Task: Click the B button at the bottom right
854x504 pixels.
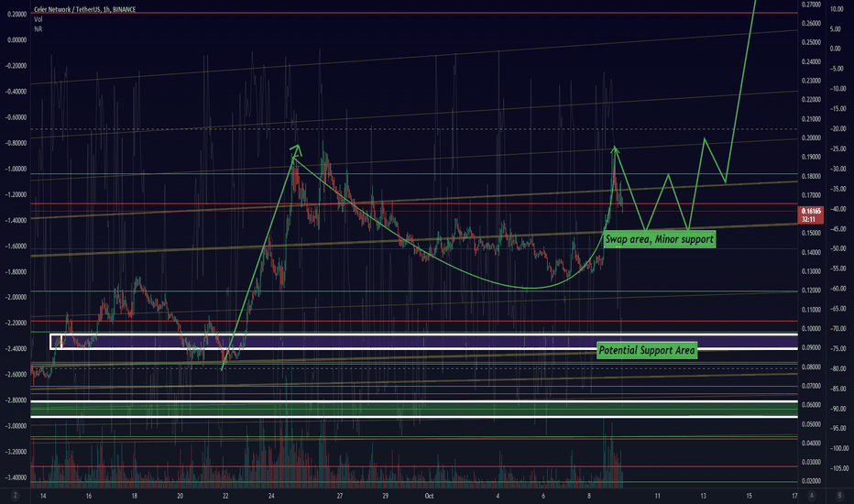Action: click(x=838, y=496)
